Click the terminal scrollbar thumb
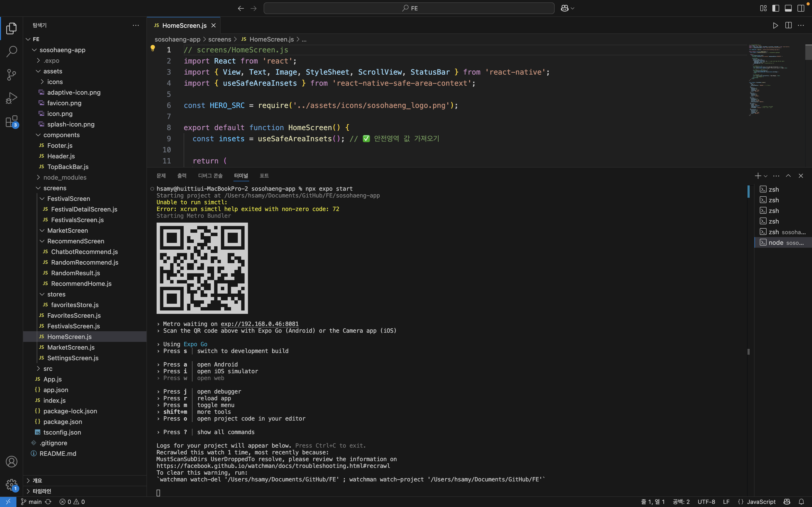This screenshot has width=812, height=507. point(749,191)
